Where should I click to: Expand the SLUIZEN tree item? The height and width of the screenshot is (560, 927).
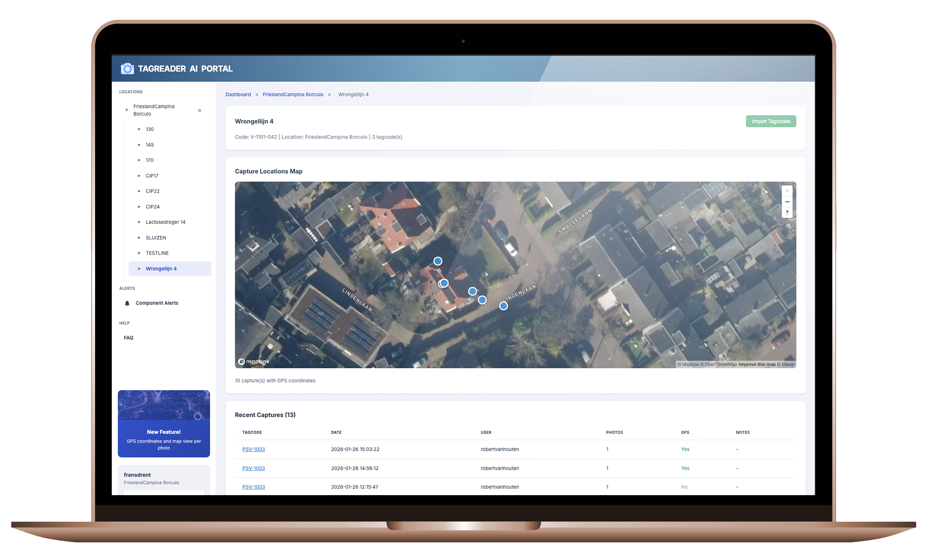[139, 238]
